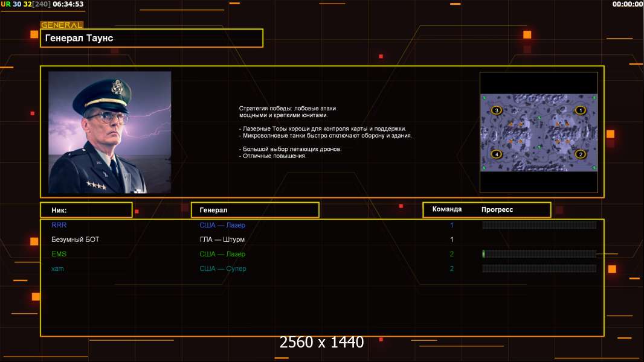The width and height of the screenshot is (644, 362).
Task: Click the 'Ник:' column header
Action: click(x=86, y=210)
